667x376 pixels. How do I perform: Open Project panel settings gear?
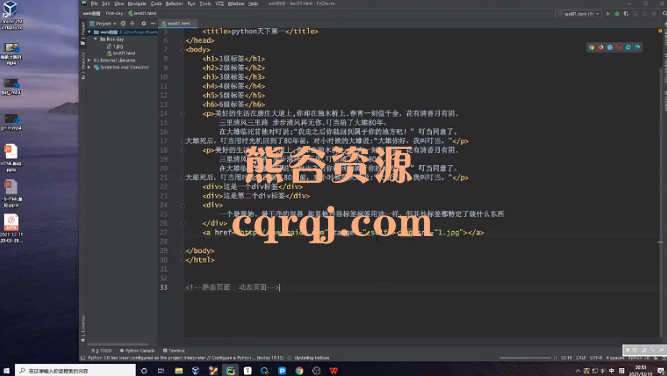click(144, 23)
